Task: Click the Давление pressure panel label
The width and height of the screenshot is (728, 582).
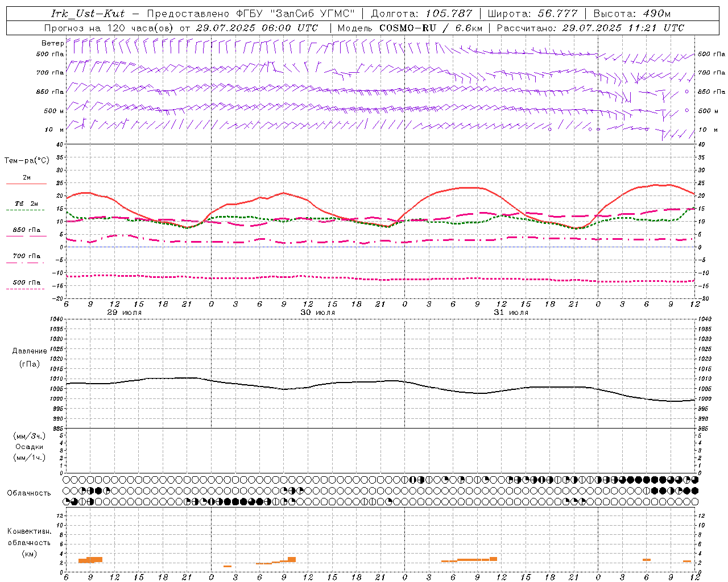Action: (30, 351)
